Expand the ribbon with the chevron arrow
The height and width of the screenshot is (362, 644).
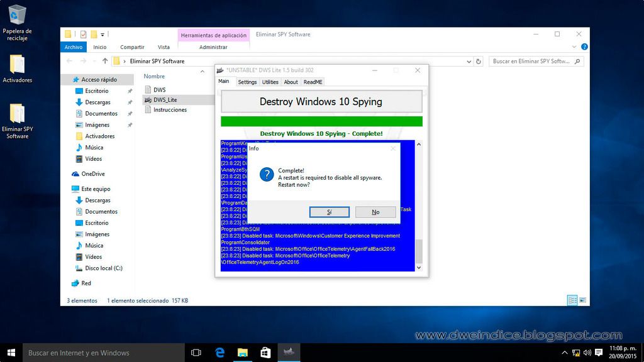[575, 47]
